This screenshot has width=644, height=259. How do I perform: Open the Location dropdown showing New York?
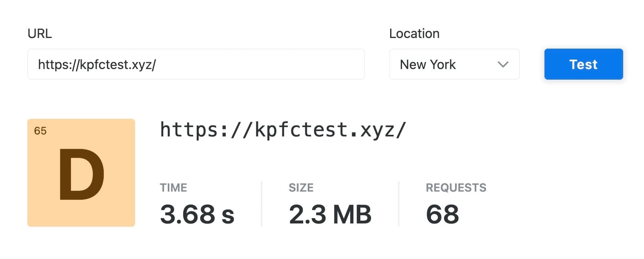pyautogui.click(x=454, y=64)
